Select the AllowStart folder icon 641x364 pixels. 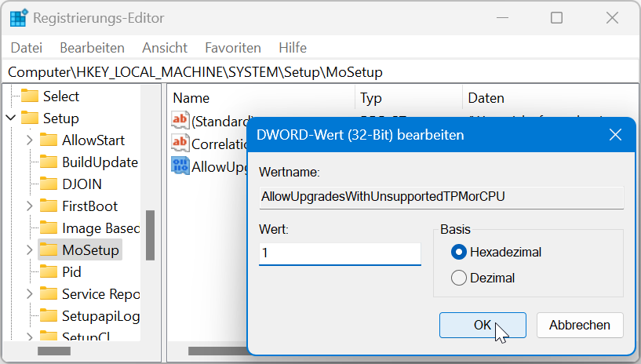click(49, 140)
